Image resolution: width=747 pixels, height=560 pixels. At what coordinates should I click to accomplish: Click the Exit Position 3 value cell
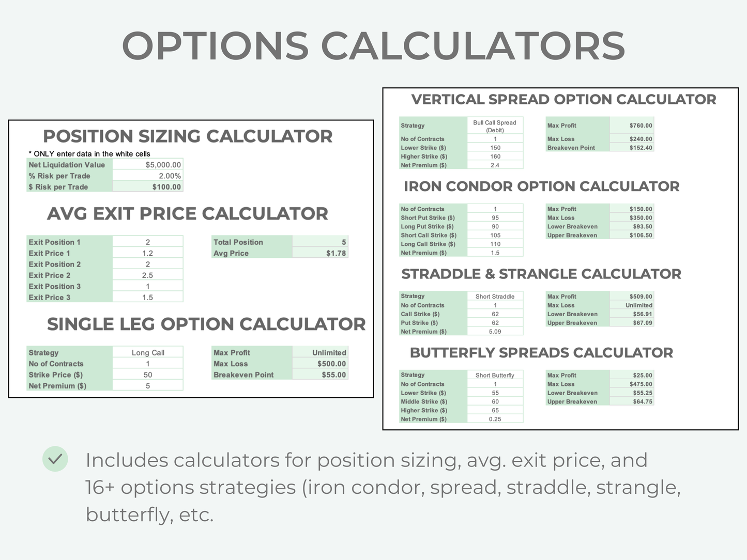pyautogui.click(x=148, y=286)
